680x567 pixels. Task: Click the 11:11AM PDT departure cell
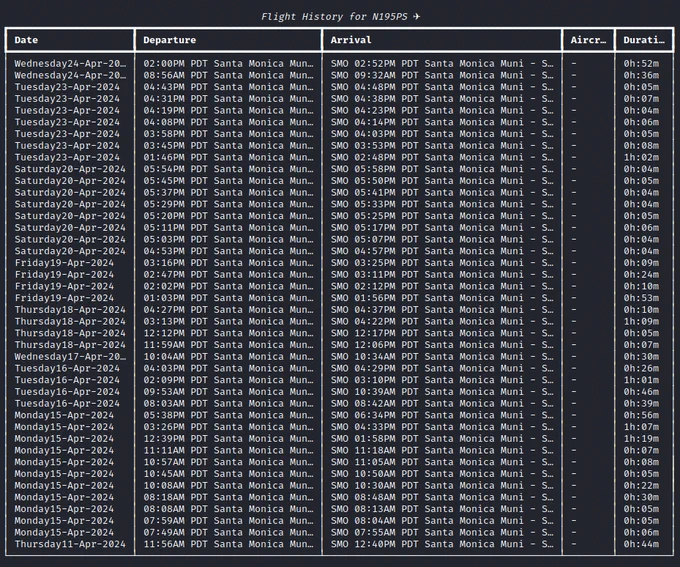228,450
